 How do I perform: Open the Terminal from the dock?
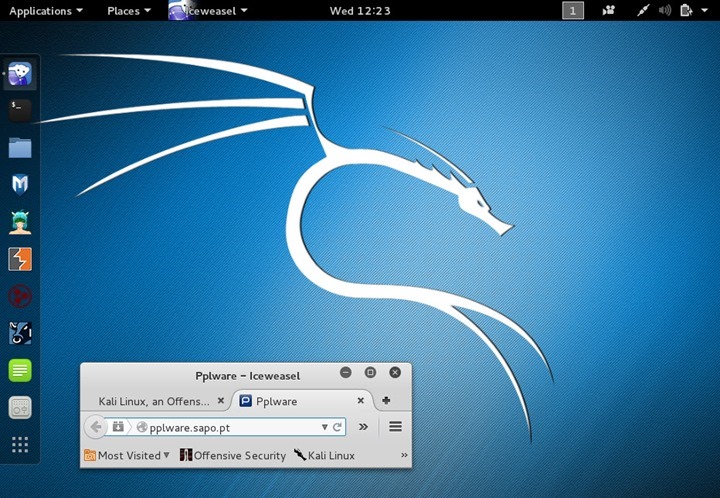pos(20,111)
